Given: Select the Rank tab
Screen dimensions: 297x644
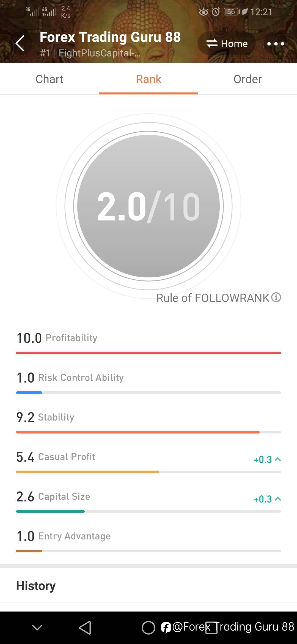Looking at the screenshot, I should click(148, 79).
